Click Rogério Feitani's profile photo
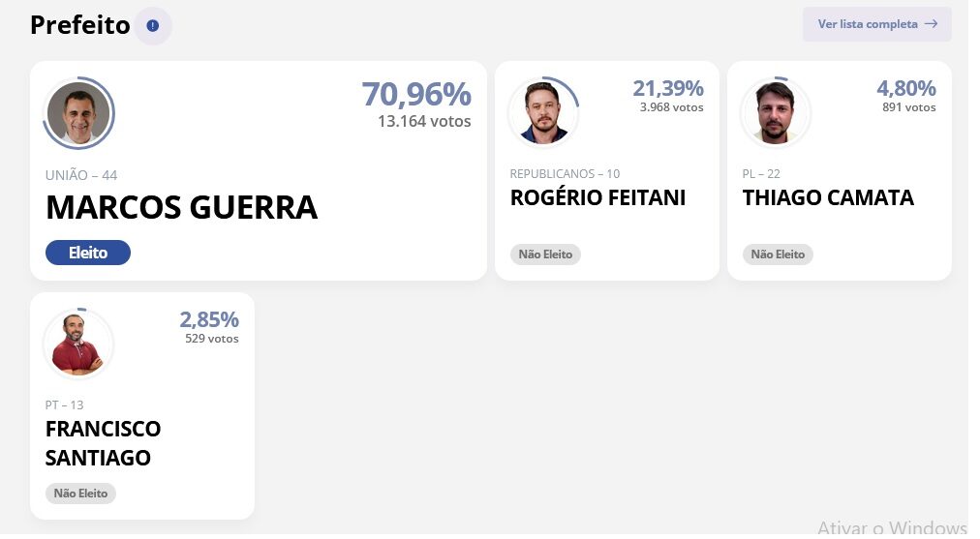This screenshot has width=980, height=539. coord(543,112)
